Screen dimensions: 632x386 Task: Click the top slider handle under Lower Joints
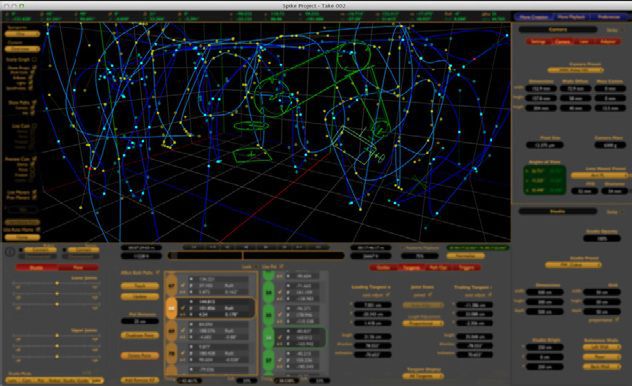[57, 284]
